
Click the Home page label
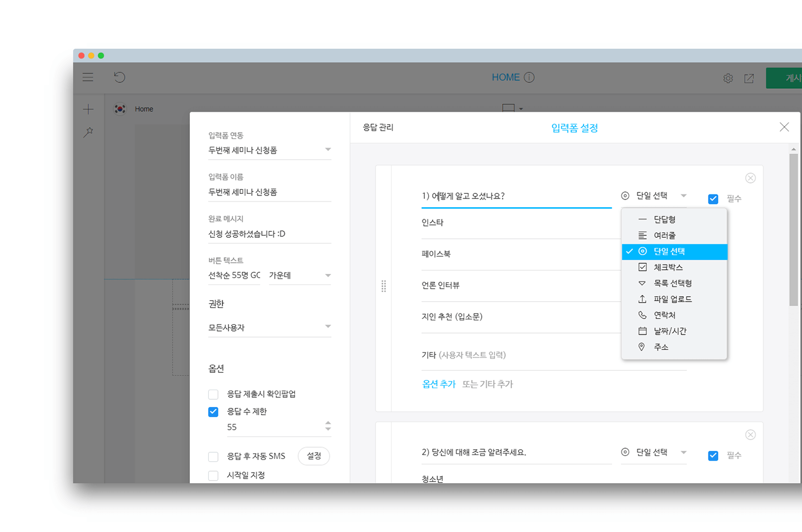pos(144,109)
